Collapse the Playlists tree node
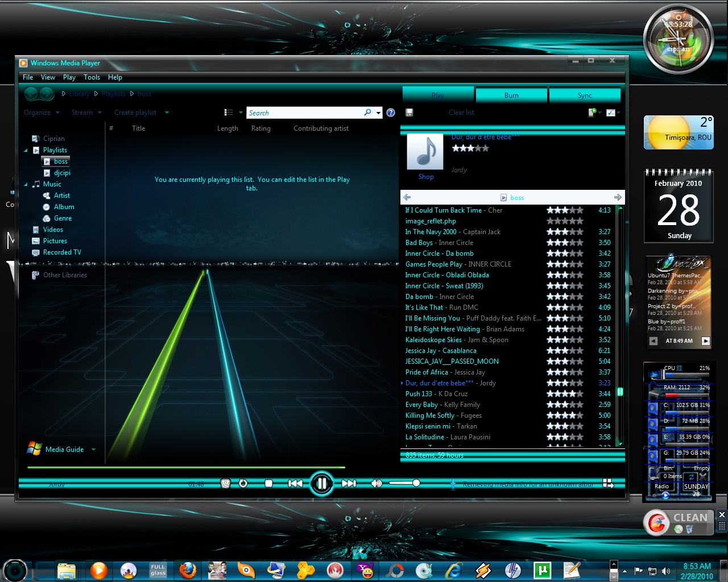 click(26, 150)
